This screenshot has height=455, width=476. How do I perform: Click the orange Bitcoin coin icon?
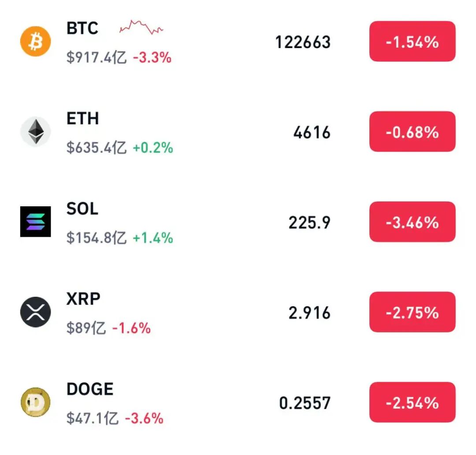click(36, 42)
